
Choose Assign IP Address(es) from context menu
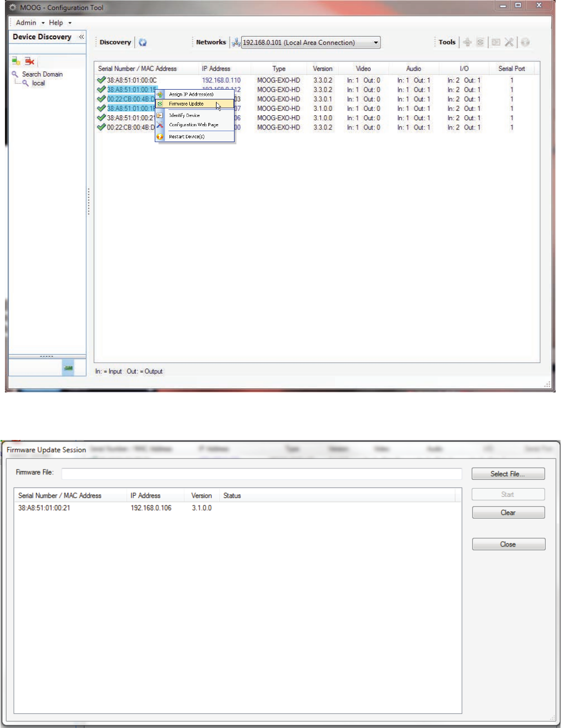195,94
